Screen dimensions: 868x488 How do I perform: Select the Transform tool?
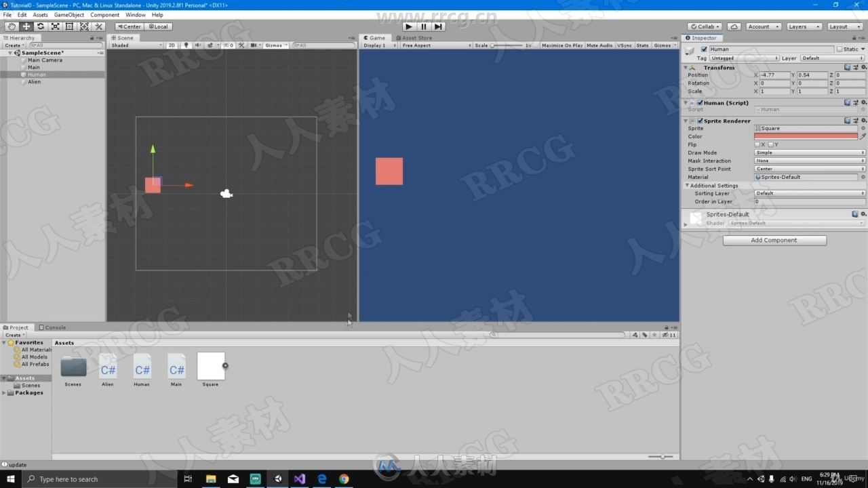pyautogui.click(x=84, y=26)
